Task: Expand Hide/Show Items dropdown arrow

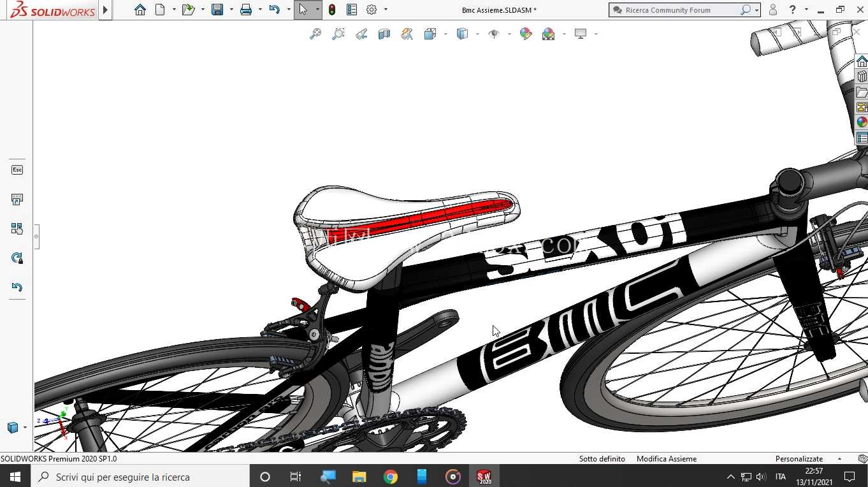Action: pos(509,34)
